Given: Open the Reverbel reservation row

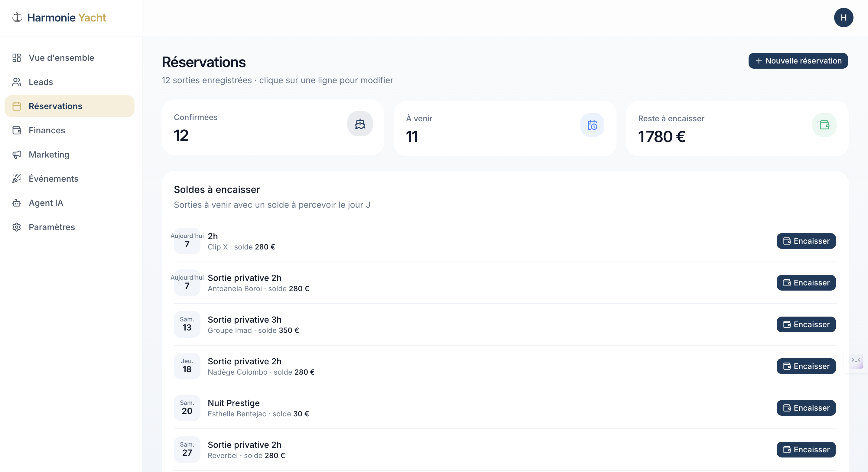Looking at the screenshot, I should pyautogui.click(x=505, y=450).
